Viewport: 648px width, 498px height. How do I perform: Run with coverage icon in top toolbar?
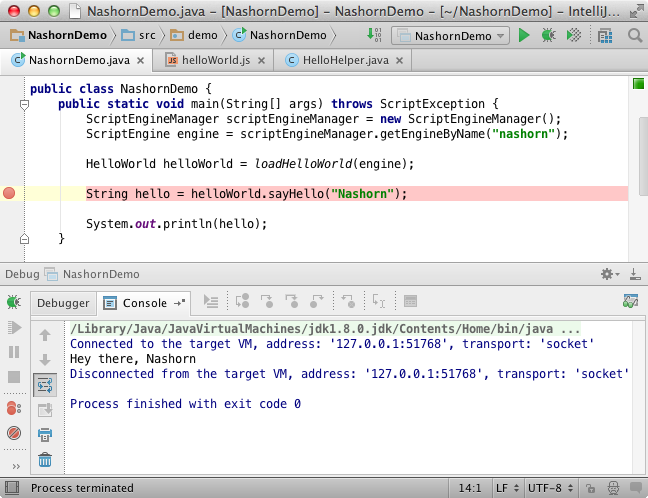(x=574, y=36)
